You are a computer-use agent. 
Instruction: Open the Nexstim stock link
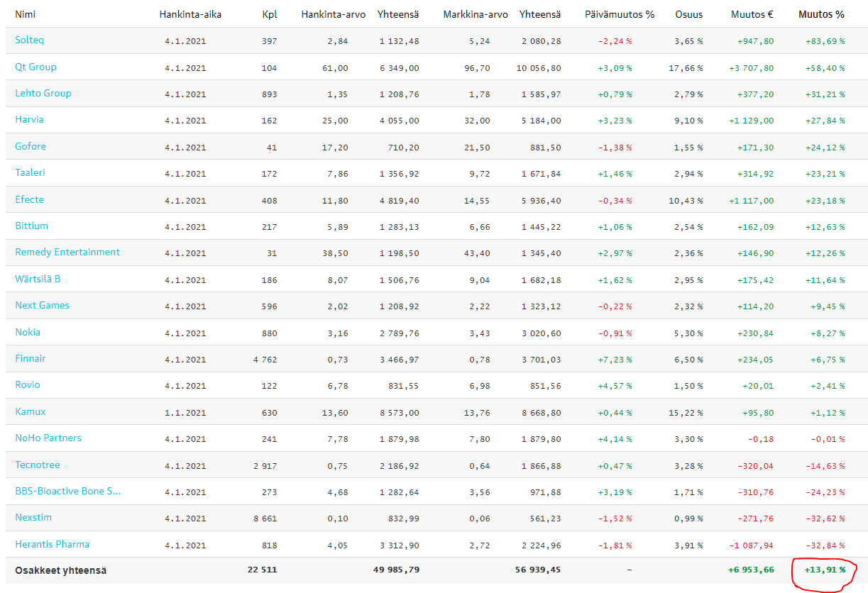pyautogui.click(x=33, y=517)
